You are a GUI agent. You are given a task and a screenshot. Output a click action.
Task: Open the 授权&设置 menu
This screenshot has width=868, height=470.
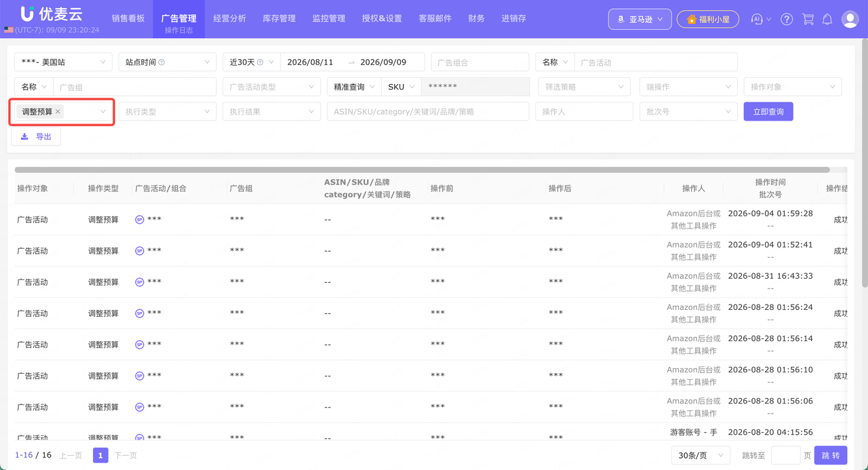[382, 18]
